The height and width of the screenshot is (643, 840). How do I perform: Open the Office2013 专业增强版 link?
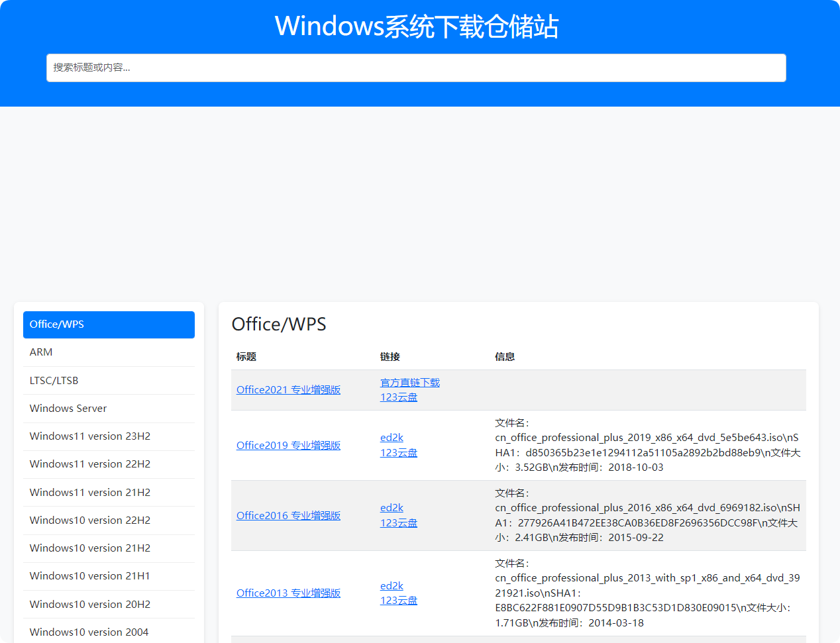pyautogui.click(x=288, y=593)
